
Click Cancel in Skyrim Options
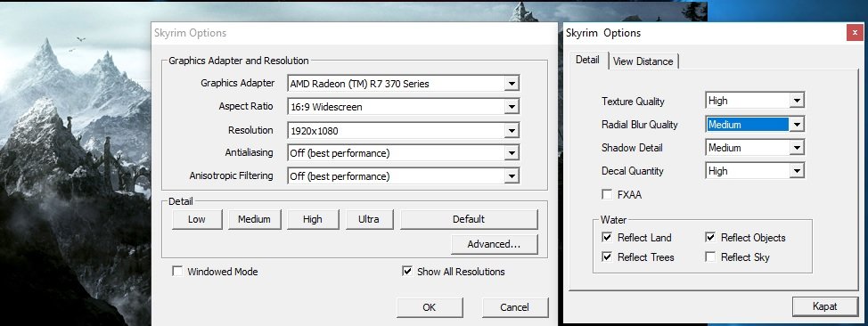tap(514, 307)
